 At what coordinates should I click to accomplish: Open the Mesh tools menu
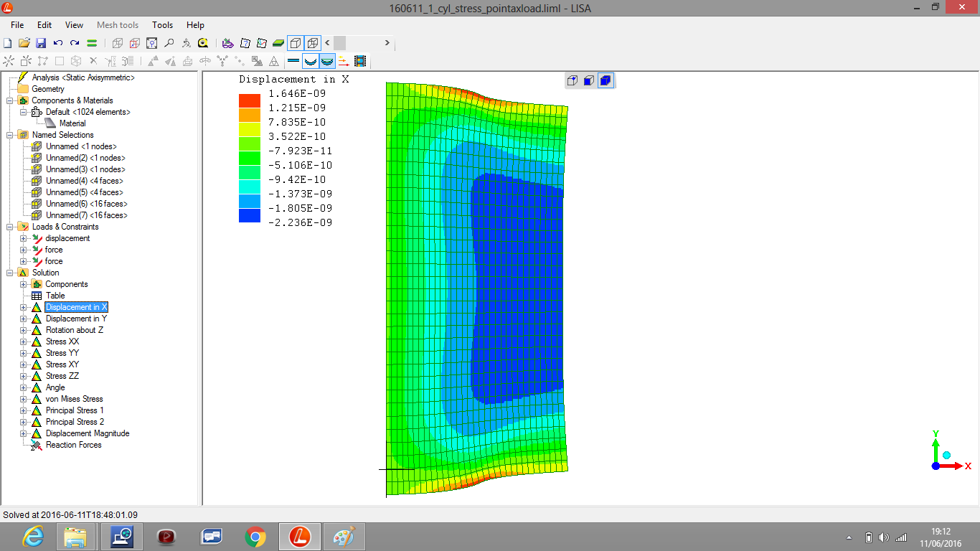tap(118, 25)
